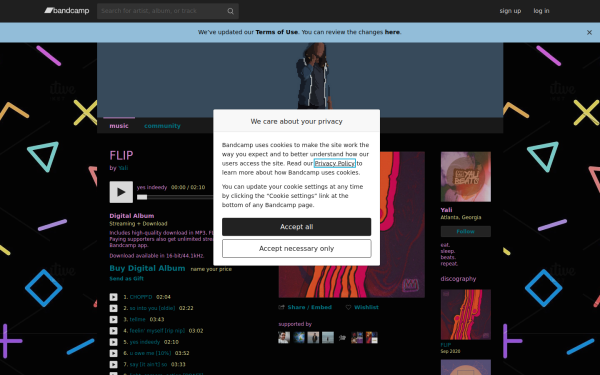
Task: Click log in in the header
Action: [541, 11]
